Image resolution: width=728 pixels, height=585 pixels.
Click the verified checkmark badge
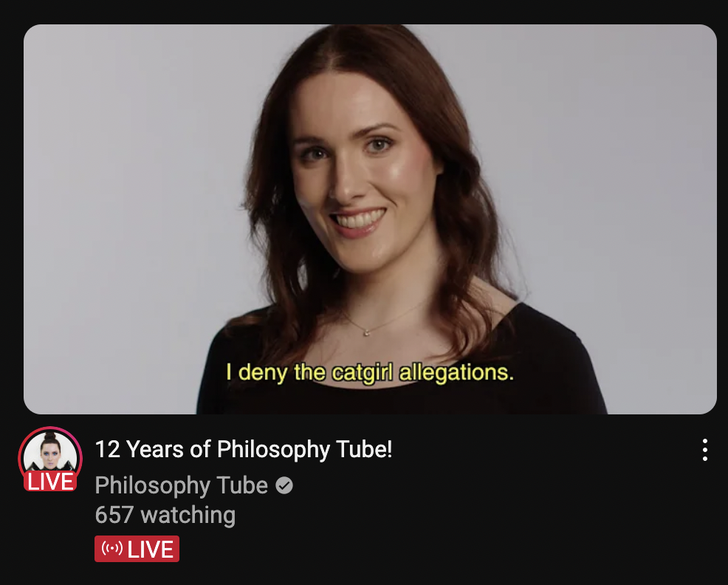coord(284,485)
